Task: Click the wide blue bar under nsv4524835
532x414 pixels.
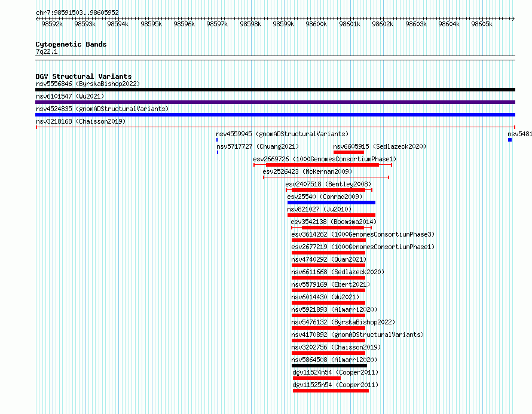Action: click(x=275, y=115)
